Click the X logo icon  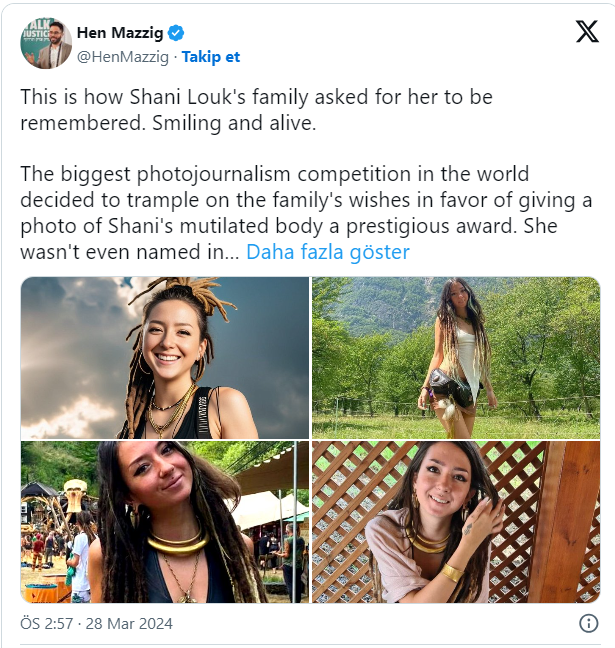pos(587,32)
